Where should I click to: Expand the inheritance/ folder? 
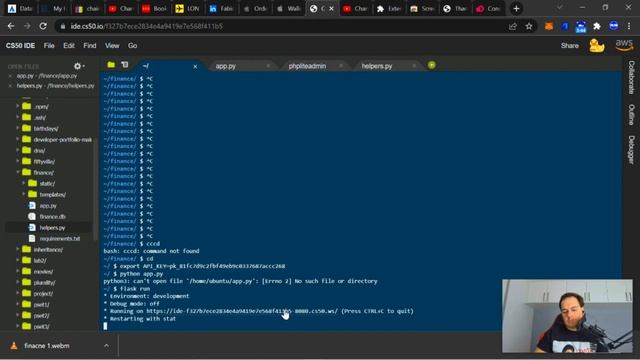[18, 249]
